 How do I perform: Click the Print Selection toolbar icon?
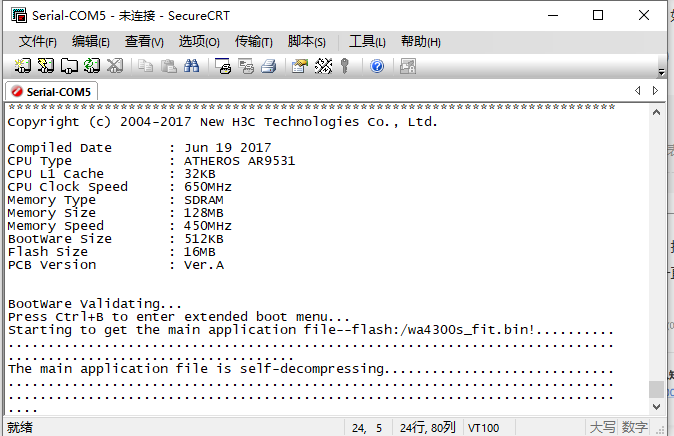[x=246, y=66]
